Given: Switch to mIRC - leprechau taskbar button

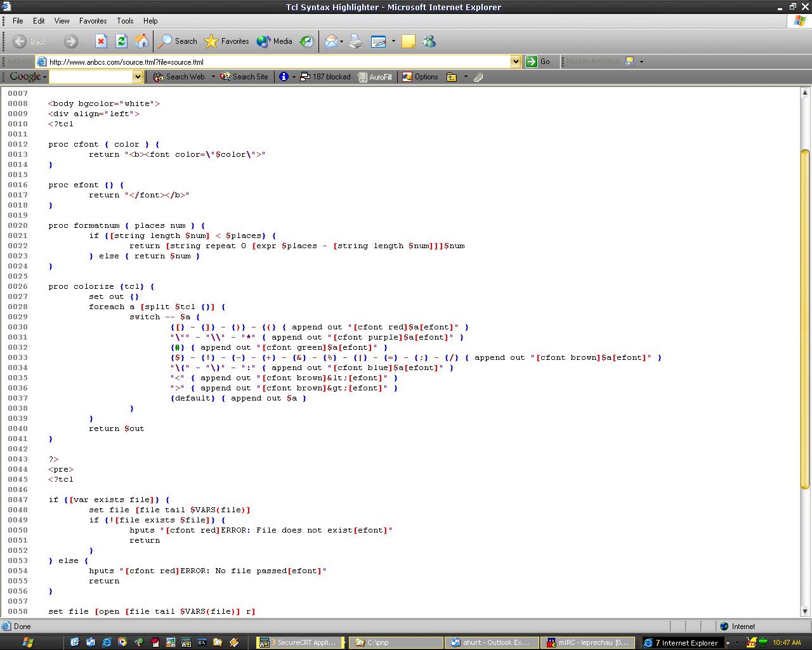Looking at the screenshot, I should tap(588, 642).
